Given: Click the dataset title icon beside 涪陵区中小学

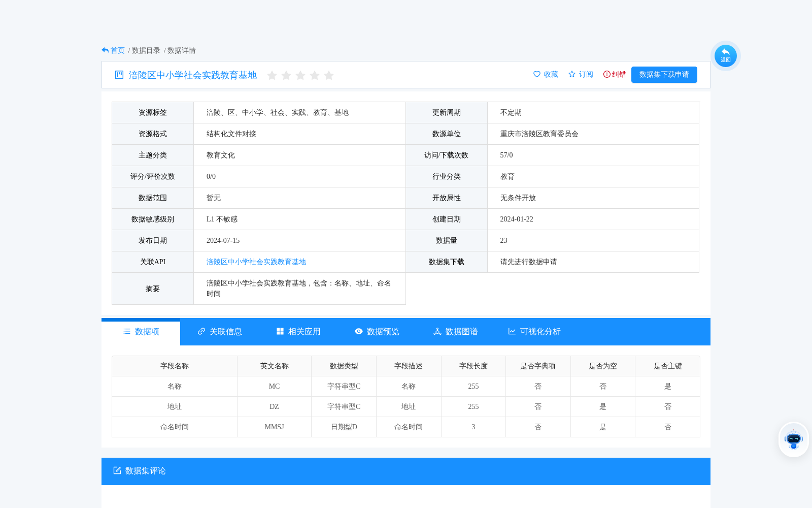Looking at the screenshot, I should click(119, 75).
